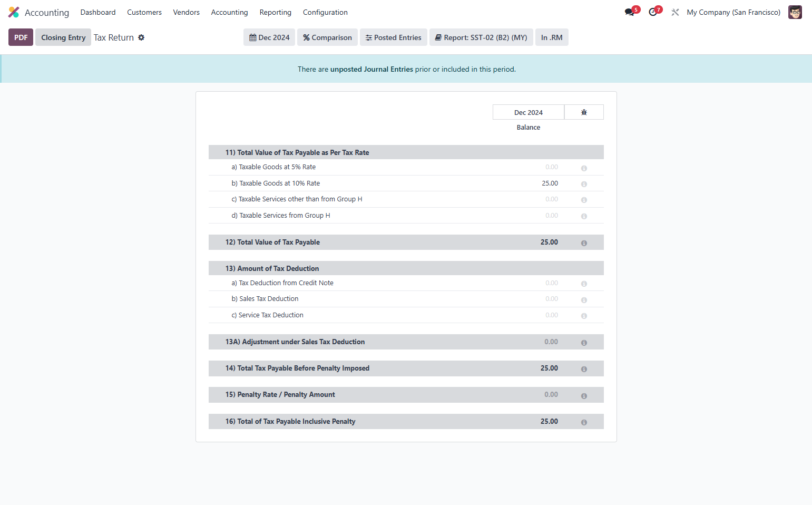The width and height of the screenshot is (812, 505).
Task: Open the My Company (San Francisco) switcher
Action: tap(733, 12)
